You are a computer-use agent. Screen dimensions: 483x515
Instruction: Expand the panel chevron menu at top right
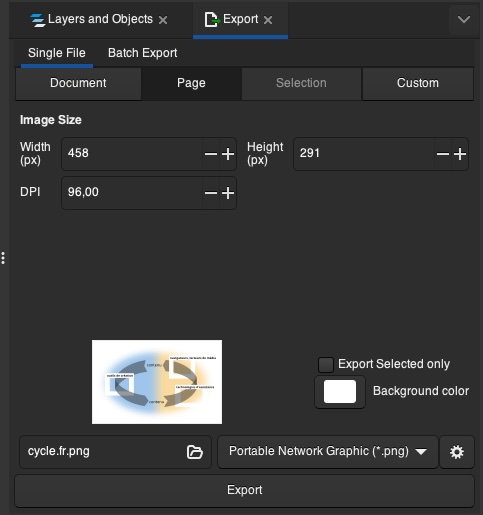[464, 20]
